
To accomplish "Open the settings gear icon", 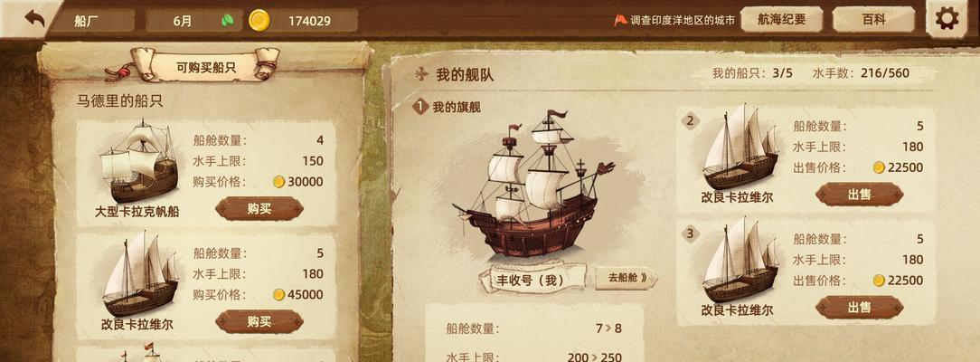I will pyautogui.click(x=947, y=19).
